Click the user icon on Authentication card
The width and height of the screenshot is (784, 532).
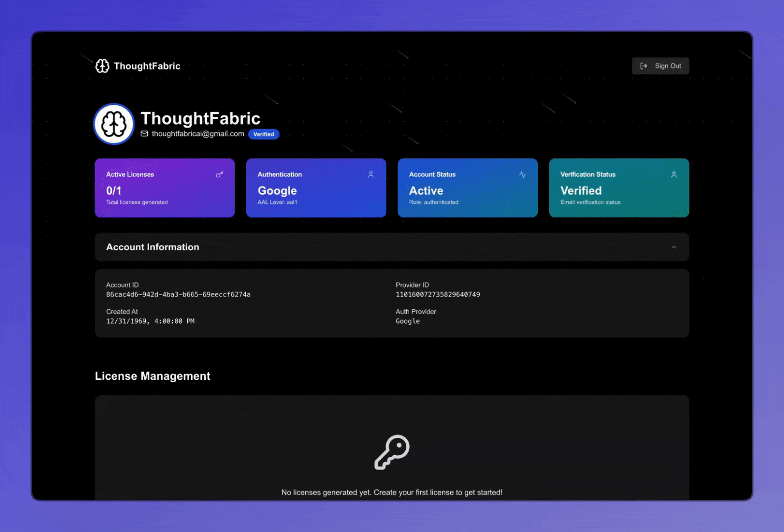point(371,174)
